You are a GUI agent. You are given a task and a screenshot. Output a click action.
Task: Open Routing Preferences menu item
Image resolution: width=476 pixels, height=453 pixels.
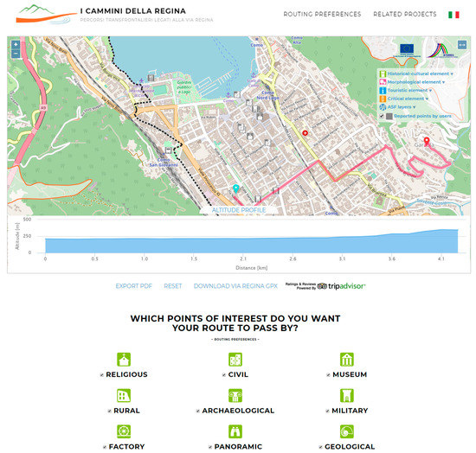(x=322, y=14)
